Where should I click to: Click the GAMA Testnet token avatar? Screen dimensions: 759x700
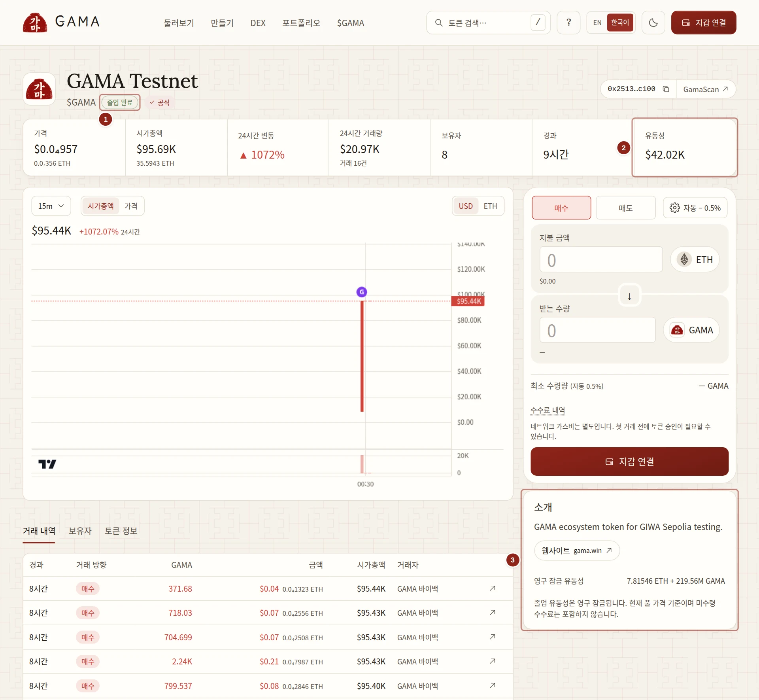point(39,89)
